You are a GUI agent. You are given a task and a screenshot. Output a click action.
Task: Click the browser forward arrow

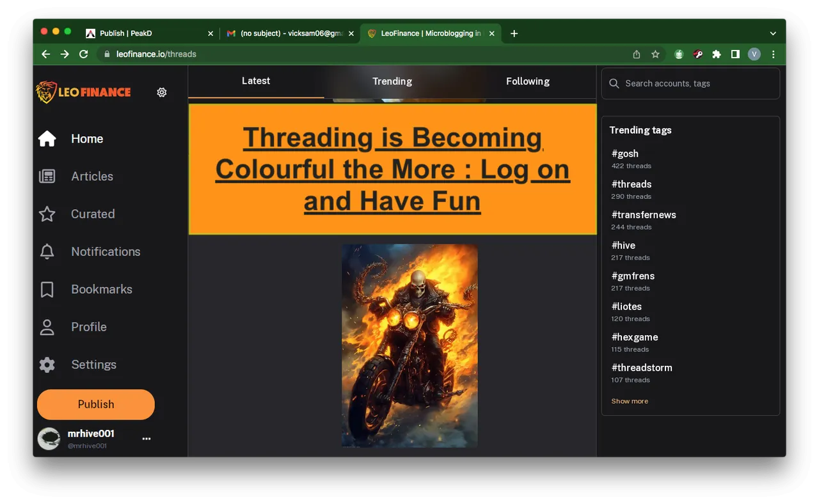pos(65,54)
